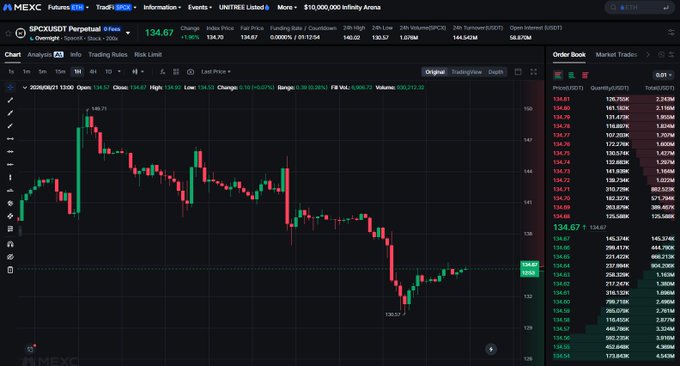Image resolution: width=680 pixels, height=366 pixels.
Task: Expand the SPCXUSDT pair selector arrow
Action: point(128,33)
